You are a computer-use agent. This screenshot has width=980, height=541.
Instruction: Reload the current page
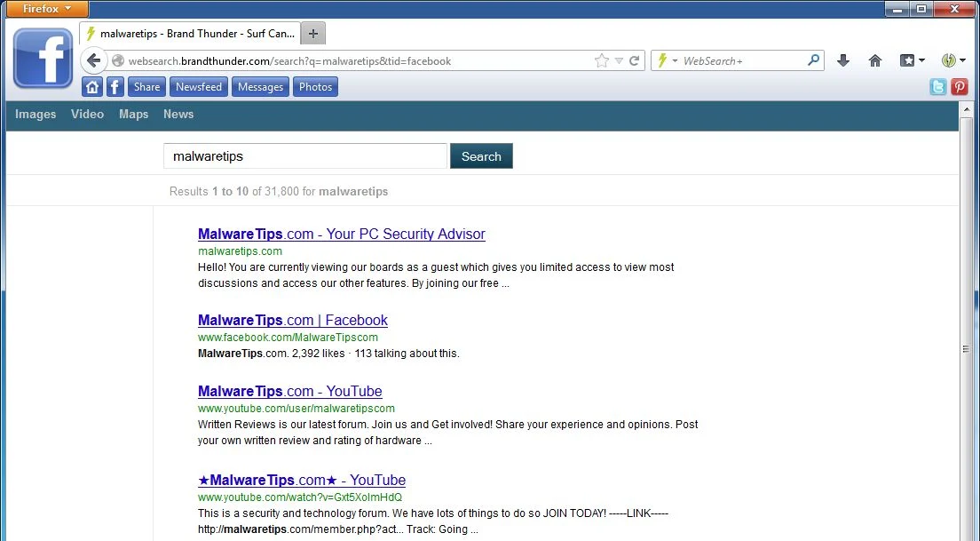click(635, 60)
